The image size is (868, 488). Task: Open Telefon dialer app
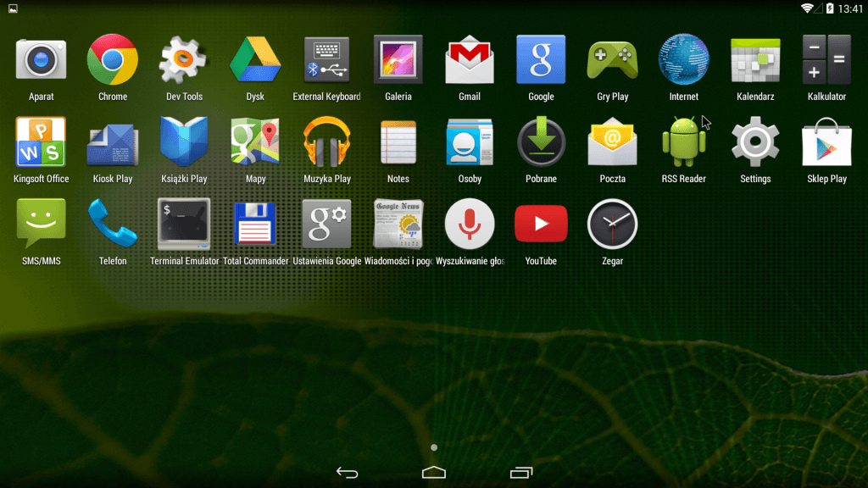tap(113, 224)
